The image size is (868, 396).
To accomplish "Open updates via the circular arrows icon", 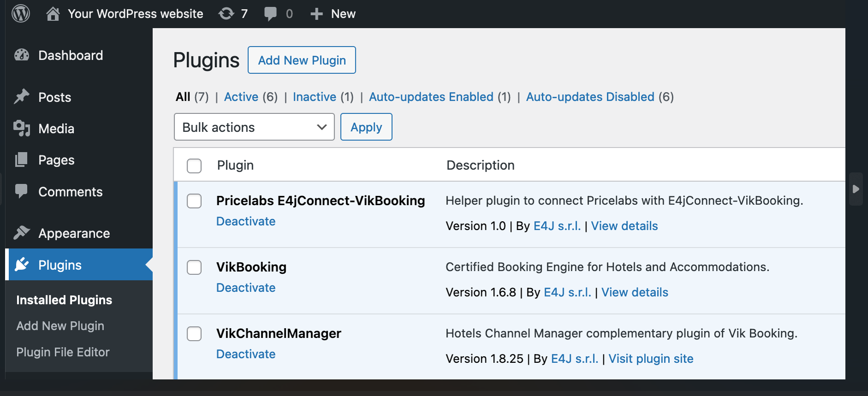I will pos(226,14).
